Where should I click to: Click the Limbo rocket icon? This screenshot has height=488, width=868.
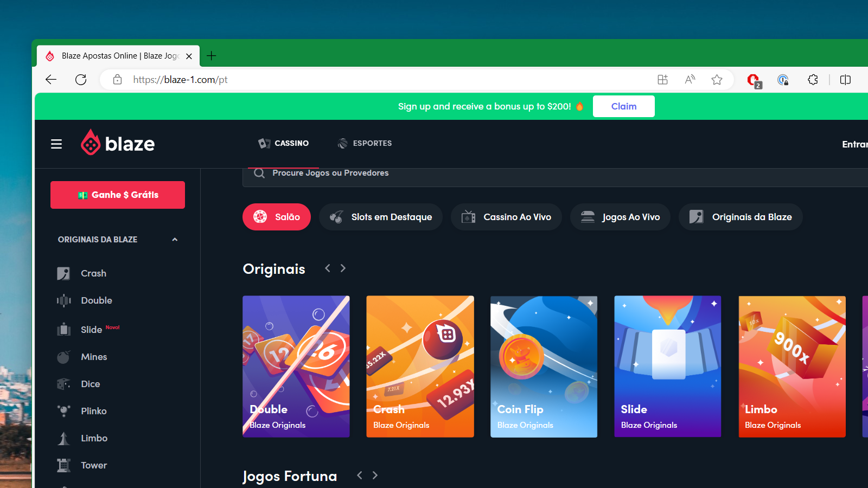[x=63, y=438]
